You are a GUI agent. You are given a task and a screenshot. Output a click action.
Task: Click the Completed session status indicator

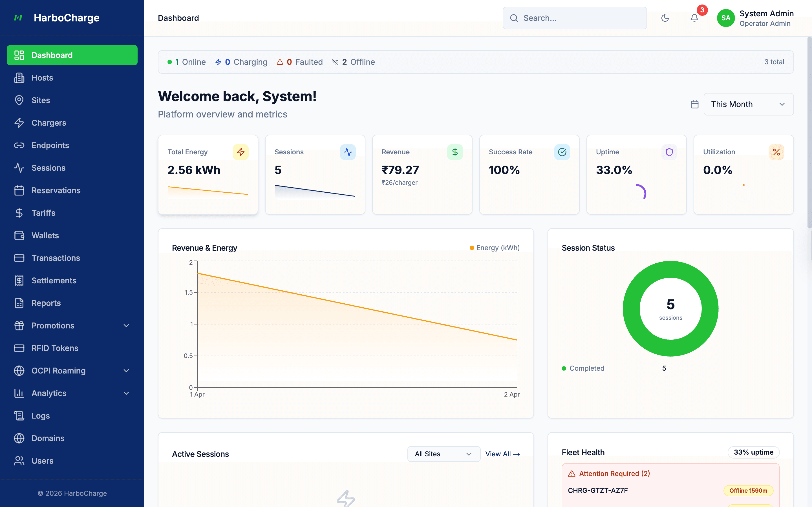(x=582, y=368)
